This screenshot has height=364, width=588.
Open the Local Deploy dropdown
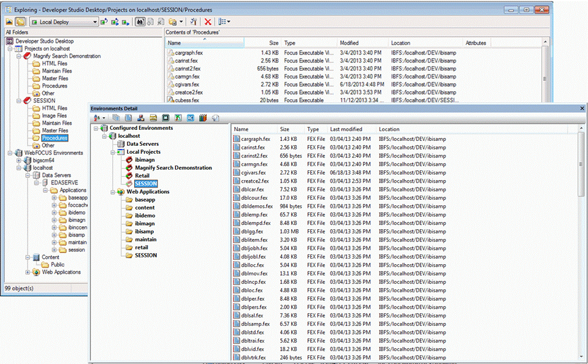click(x=64, y=21)
